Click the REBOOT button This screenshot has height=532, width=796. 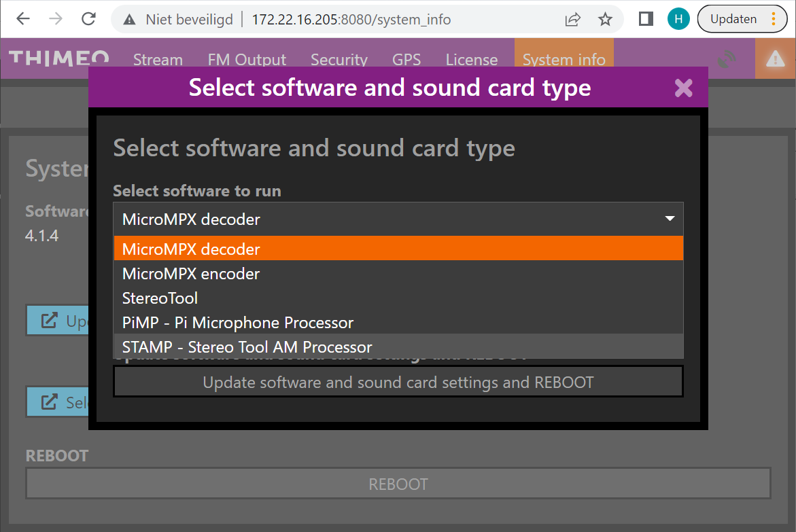click(398, 484)
